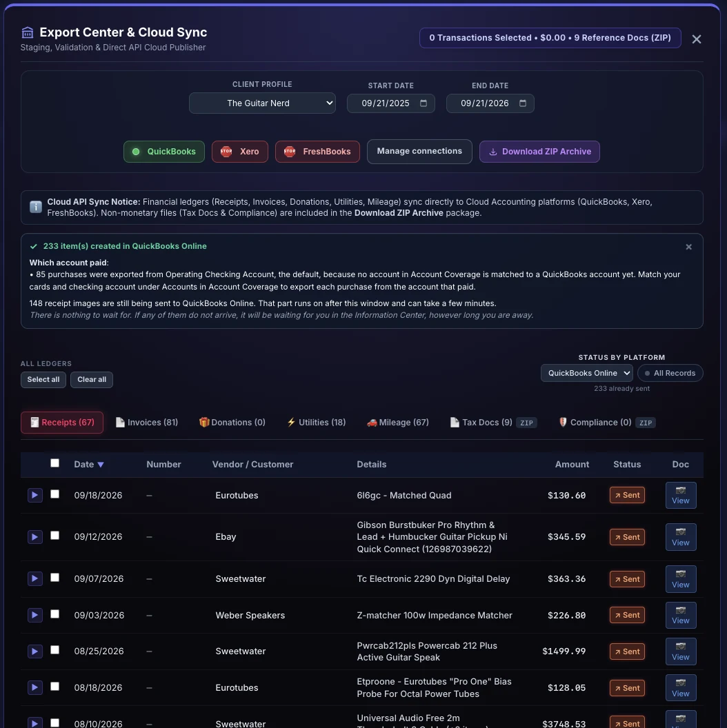
Task: View document for the $345.59 Ebay receipt
Action: pyautogui.click(x=681, y=537)
